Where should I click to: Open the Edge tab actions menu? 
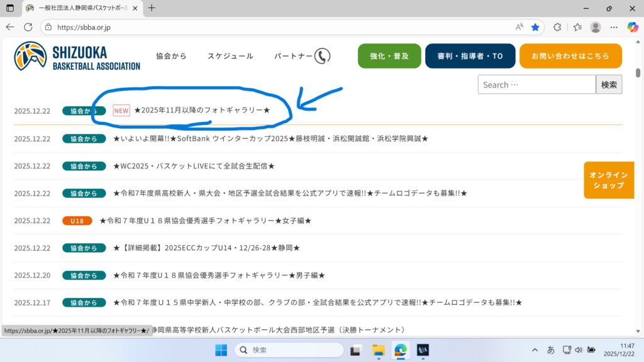click(x=10, y=8)
